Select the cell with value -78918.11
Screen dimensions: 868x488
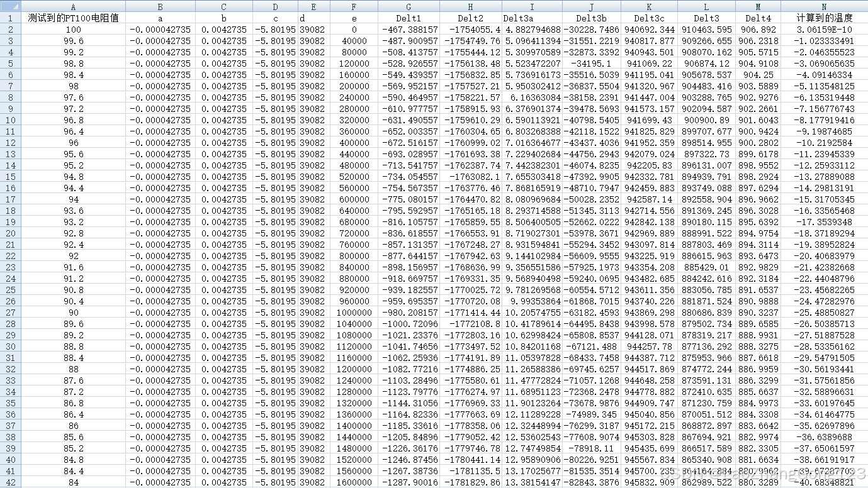point(592,448)
